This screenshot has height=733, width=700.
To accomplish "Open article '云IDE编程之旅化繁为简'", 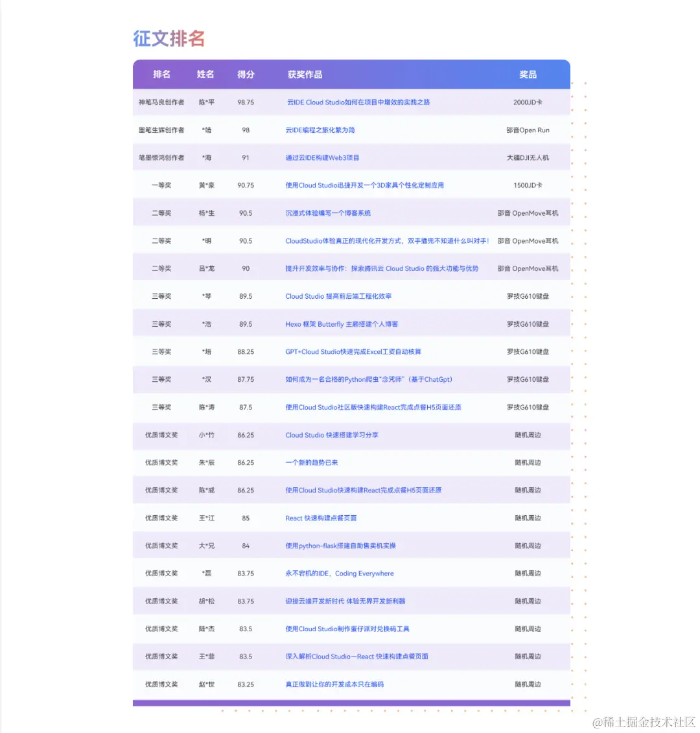I will tap(320, 130).
